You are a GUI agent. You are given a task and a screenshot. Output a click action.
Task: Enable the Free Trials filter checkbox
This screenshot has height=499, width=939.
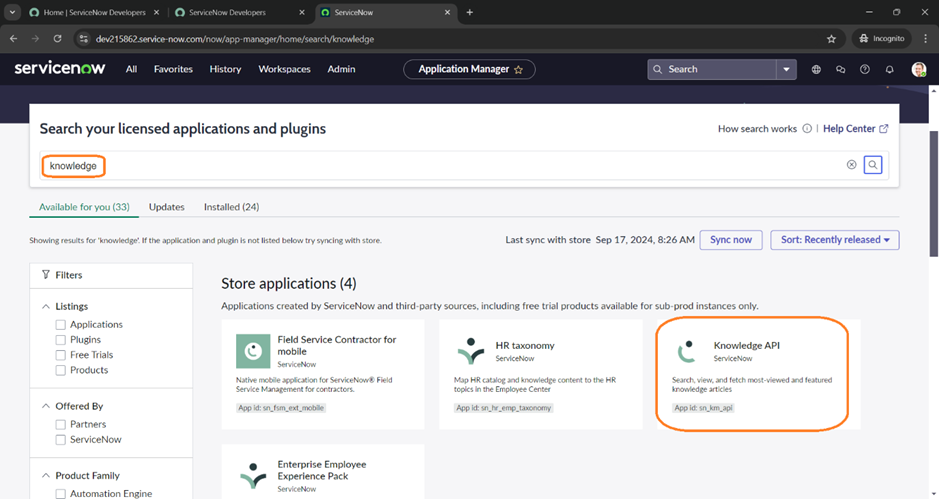(x=61, y=355)
